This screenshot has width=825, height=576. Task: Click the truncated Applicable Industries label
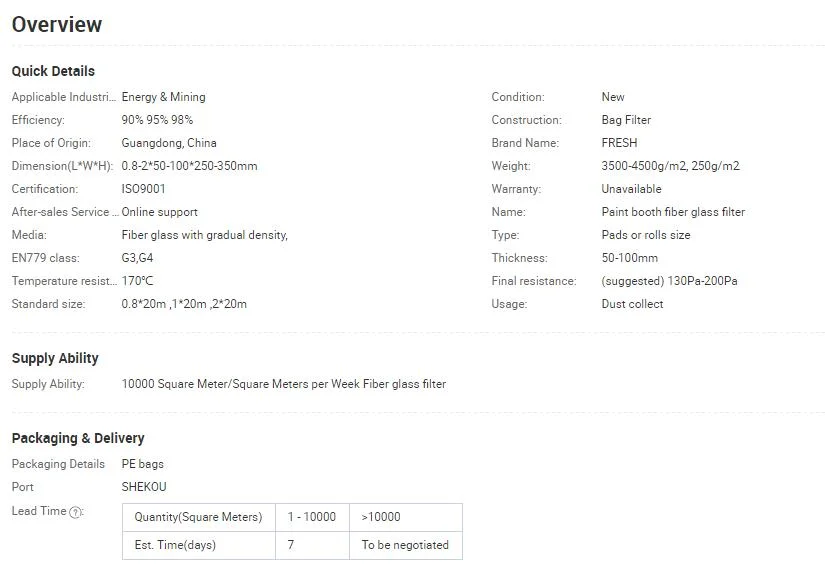click(63, 97)
